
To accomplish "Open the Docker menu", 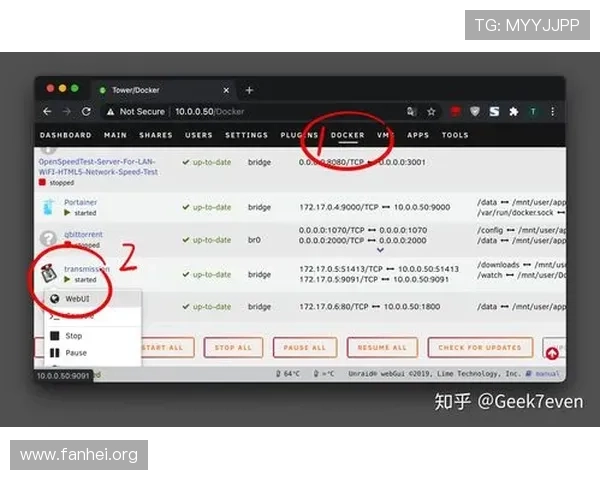I will point(347,135).
